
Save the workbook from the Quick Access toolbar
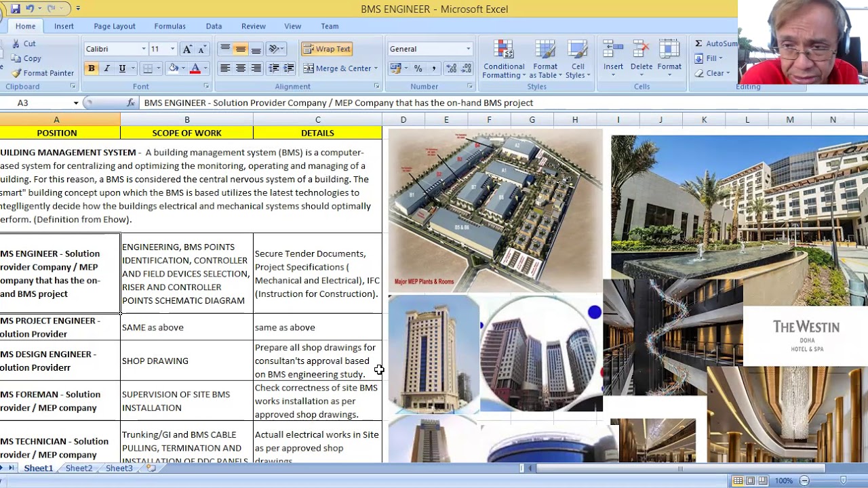tap(15, 9)
